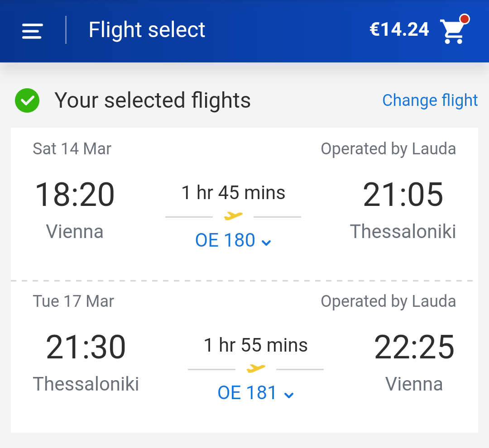Select the 18:20 Vienna departure time
Viewport: 489px width, 448px height.
pos(75,195)
